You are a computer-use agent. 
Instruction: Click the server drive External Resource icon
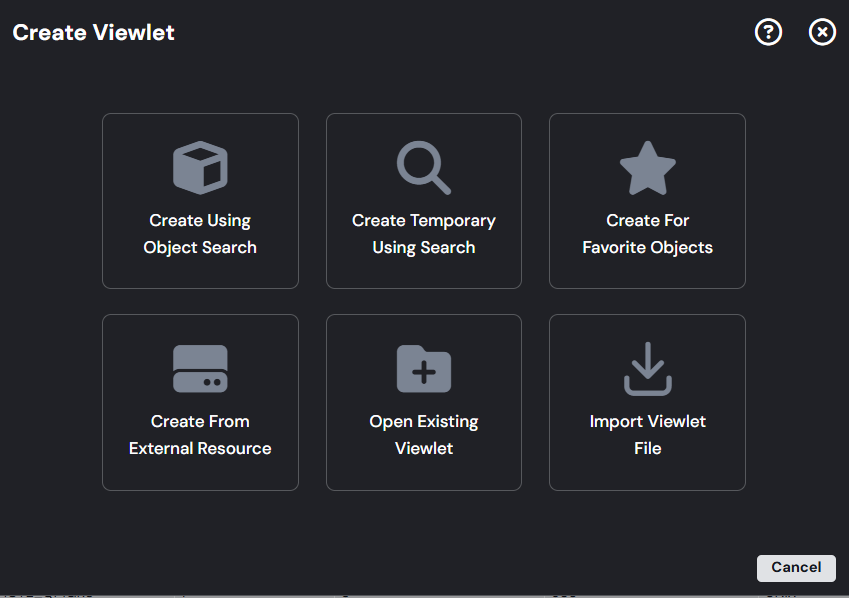[x=200, y=368]
